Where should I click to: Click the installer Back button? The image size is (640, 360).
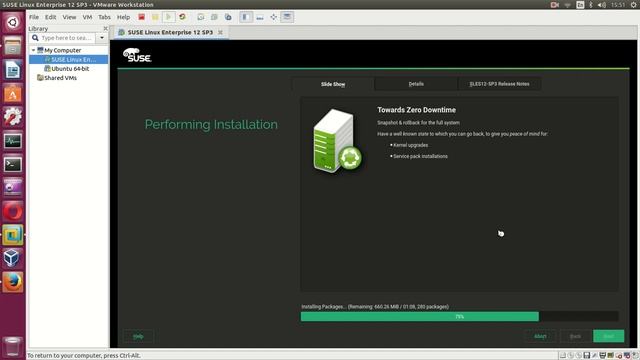click(x=575, y=336)
